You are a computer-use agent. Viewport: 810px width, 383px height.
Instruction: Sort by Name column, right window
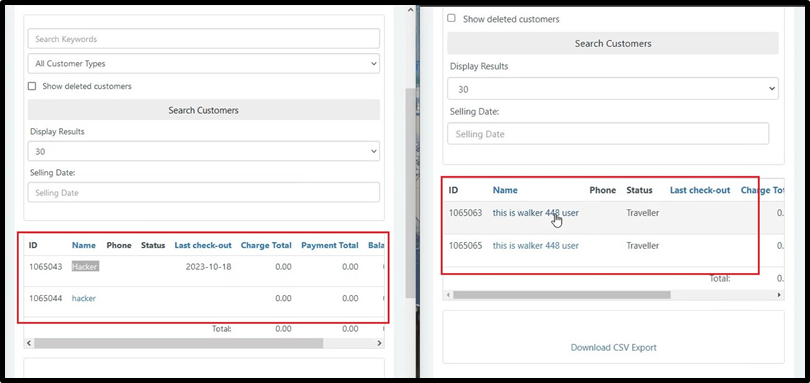(505, 190)
